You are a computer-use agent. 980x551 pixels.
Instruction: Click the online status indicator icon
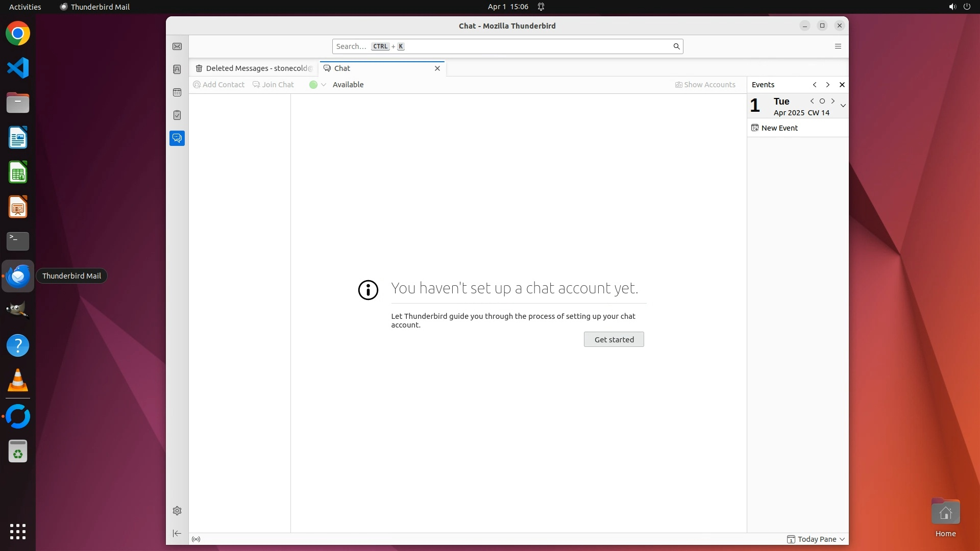pyautogui.click(x=196, y=539)
